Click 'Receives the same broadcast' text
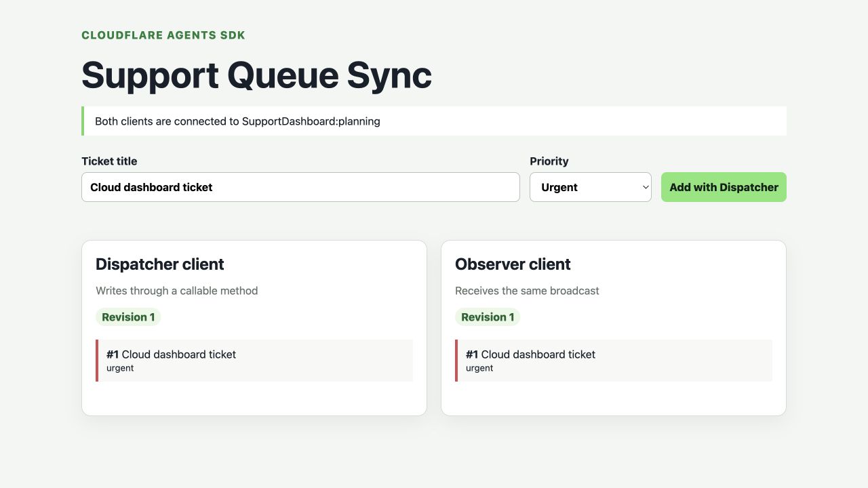 pos(527,291)
